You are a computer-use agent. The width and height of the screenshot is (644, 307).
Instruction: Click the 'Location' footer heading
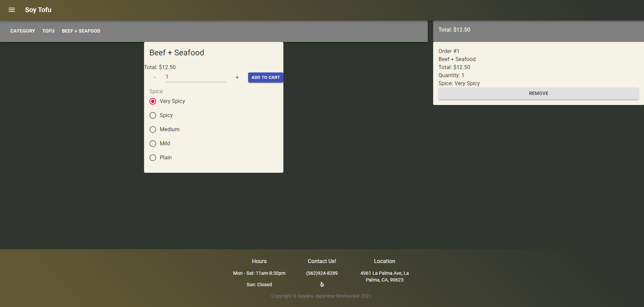pyautogui.click(x=385, y=261)
